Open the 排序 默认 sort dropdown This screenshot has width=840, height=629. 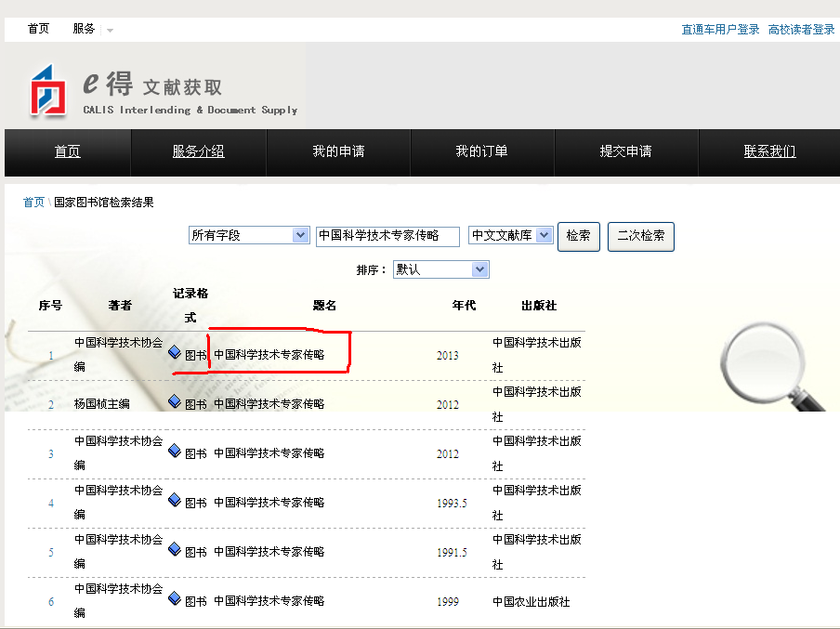(x=440, y=269)
